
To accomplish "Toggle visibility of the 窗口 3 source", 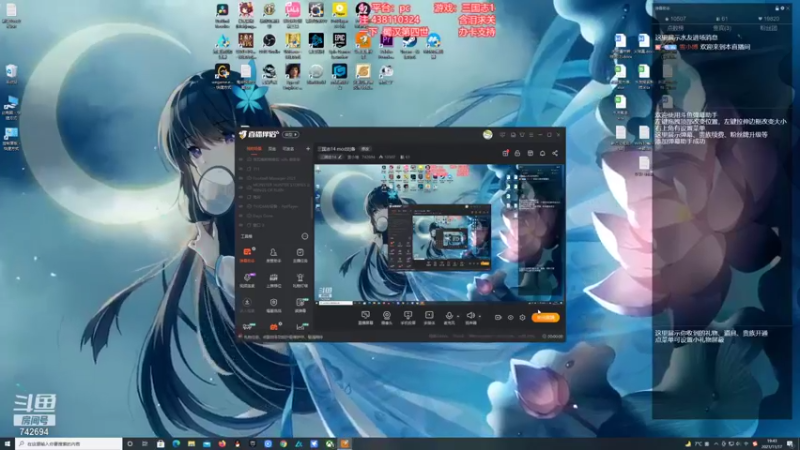I will tap(241, 225).
